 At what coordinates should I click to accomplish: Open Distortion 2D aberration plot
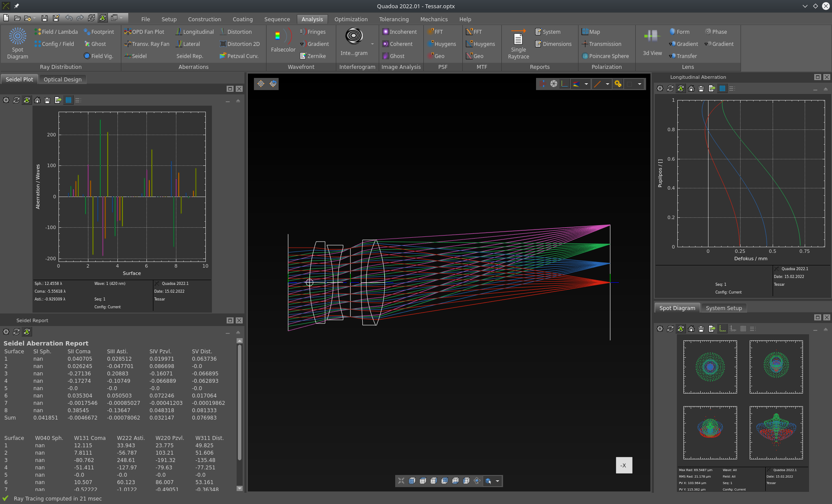[x=240, y=44]
